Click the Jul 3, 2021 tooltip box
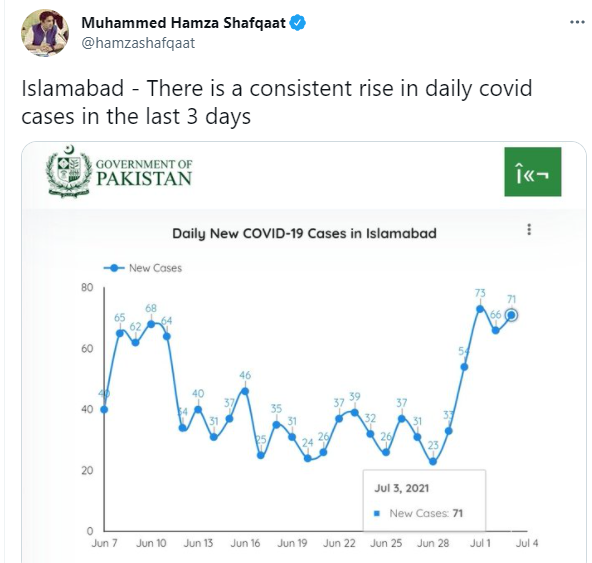Image resolution: width=592 pixels, height=563 pixels. pyautogui.click(x=424, y=500)
